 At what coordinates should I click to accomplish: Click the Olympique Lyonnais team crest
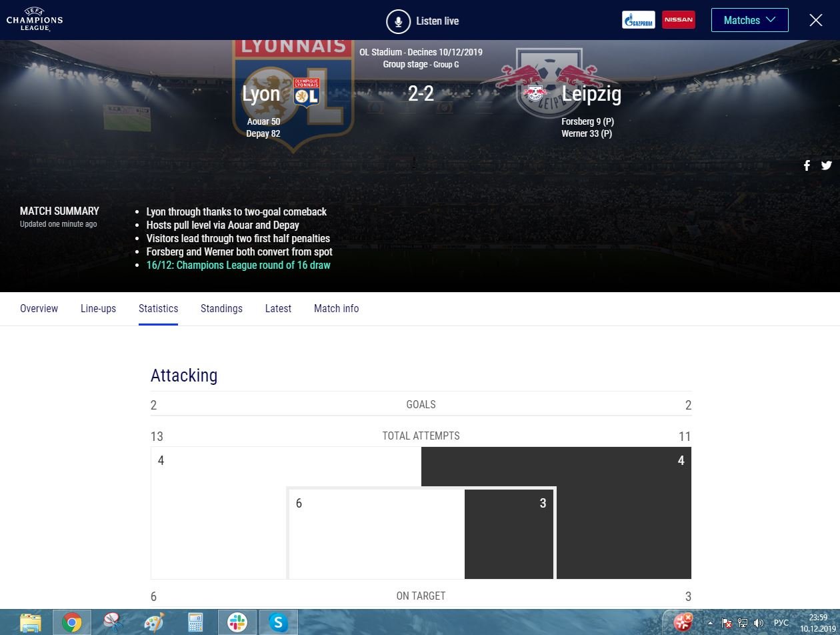tap(307, 92)
